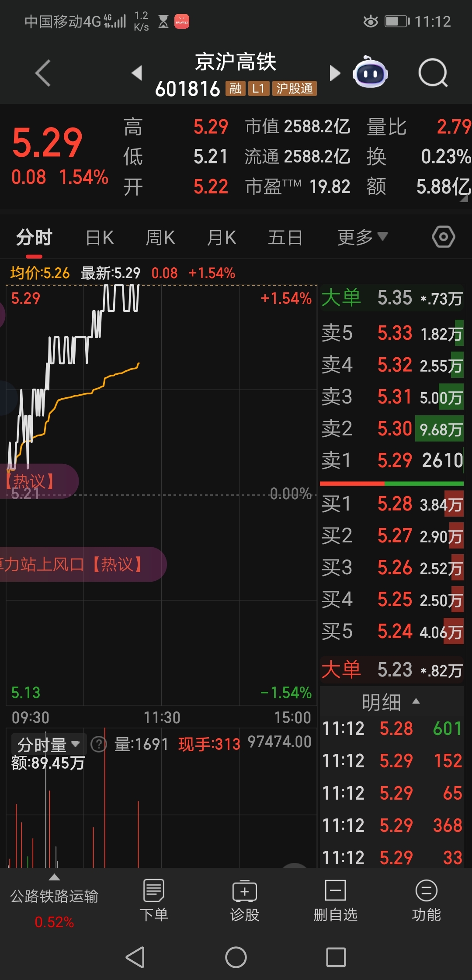
Task: Open the robot assistant icon
Action: click(370, 72)
